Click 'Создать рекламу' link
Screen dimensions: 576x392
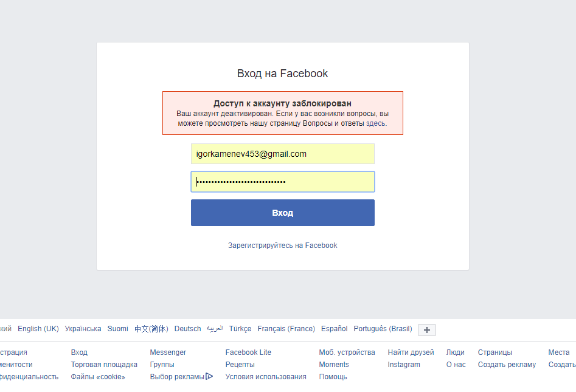coord(507,365)
